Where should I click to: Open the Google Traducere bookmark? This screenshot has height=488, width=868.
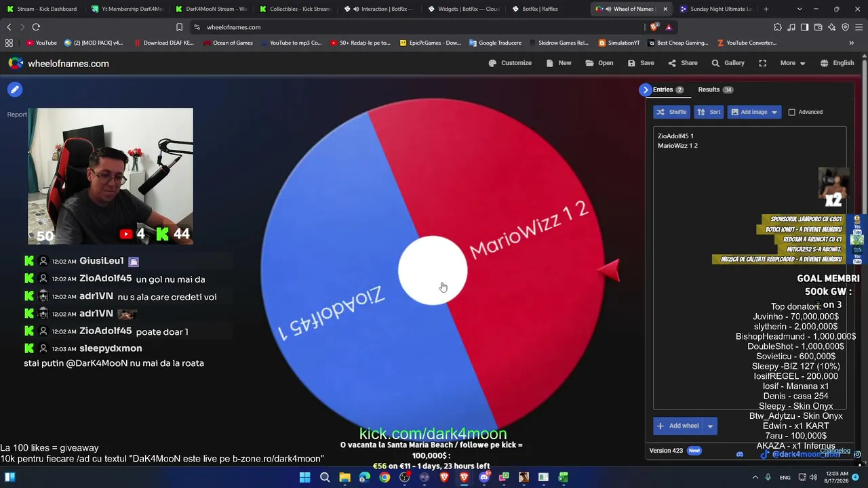[495, 43]
